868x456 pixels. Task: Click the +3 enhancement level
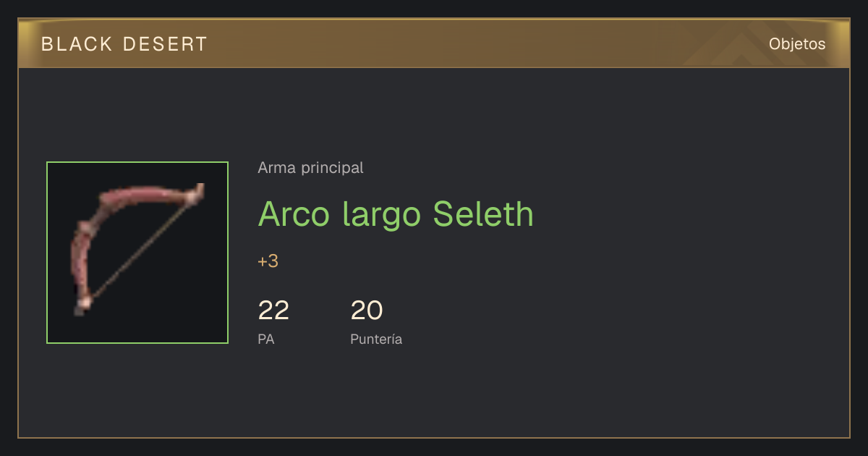(x=268, y=261)
